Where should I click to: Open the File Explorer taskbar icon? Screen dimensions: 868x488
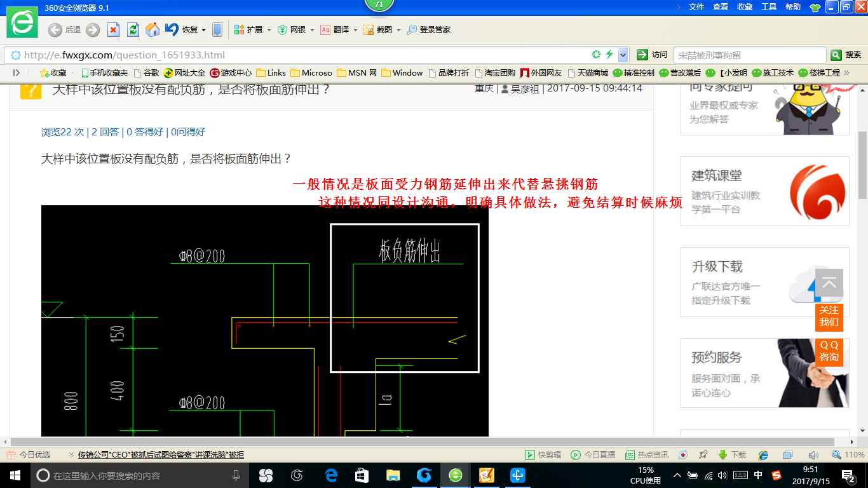tap(393, 475)
